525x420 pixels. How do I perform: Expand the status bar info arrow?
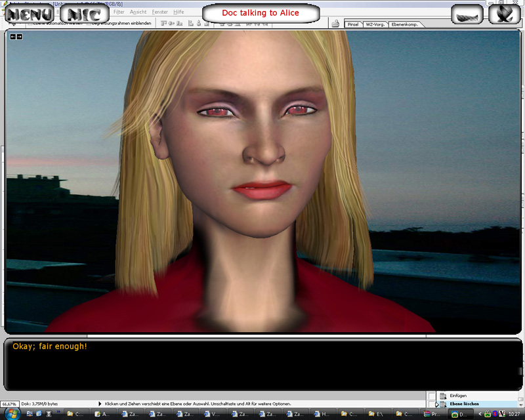coord(100,404)
